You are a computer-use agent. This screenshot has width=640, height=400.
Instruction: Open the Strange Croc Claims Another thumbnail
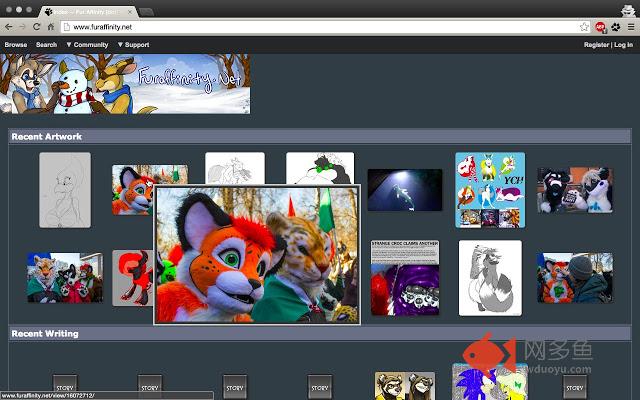click(x=405, y=278)
